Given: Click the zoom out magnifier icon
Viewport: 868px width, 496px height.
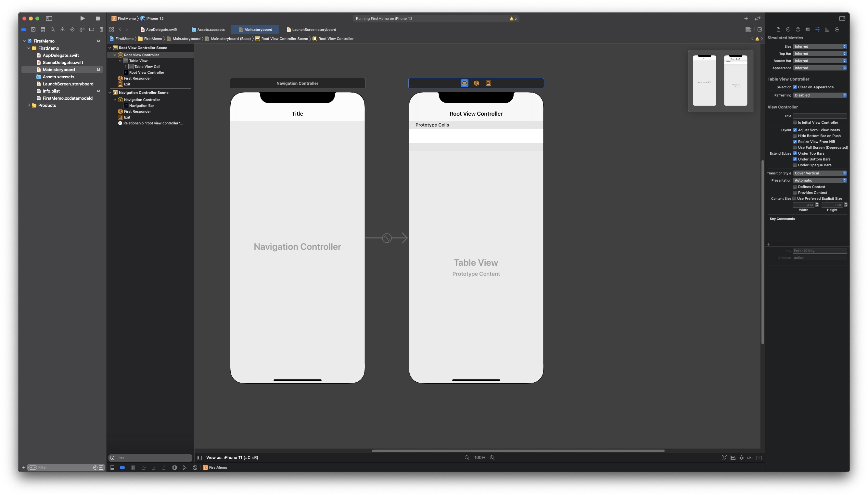Looking at the screenshot, I should pos(467,457).
